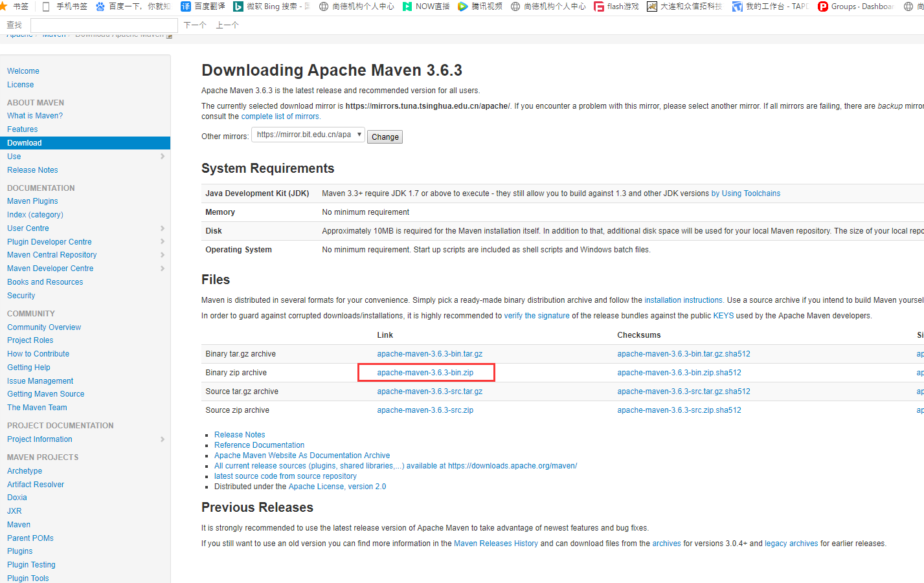Open Apache Maven Website As Documentation Archive
Image resolution: width=924 pixels, height=583 pixels.
[302, 456]
